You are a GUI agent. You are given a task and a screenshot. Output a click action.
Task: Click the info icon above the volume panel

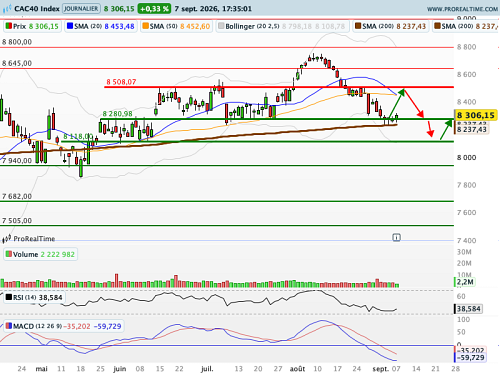pyautogui.click(x=396, y=238)
